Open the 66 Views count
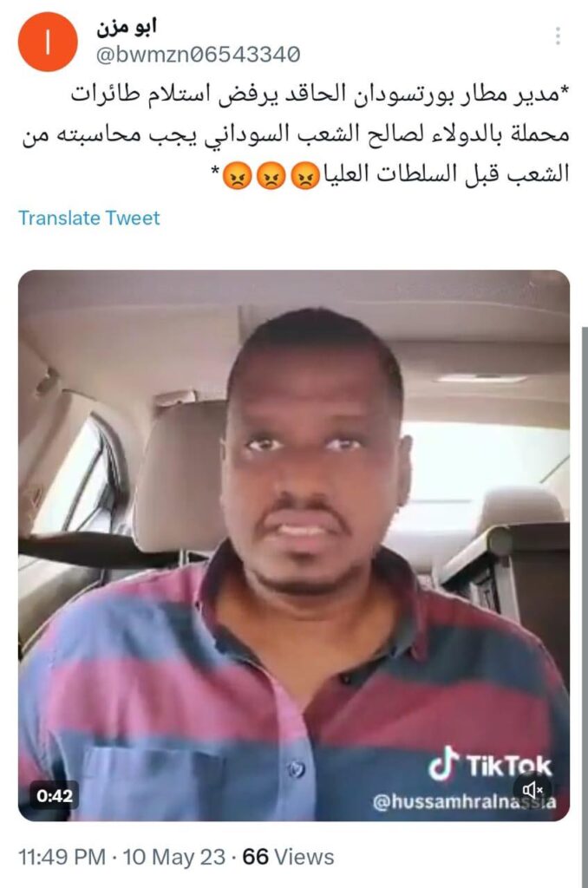This screenshot has width=588, height=888. point(288,857)
